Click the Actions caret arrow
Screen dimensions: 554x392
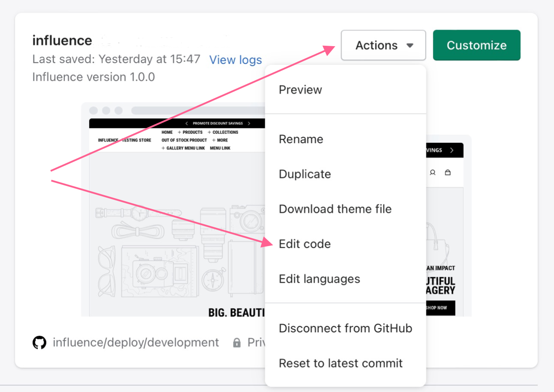409,45
